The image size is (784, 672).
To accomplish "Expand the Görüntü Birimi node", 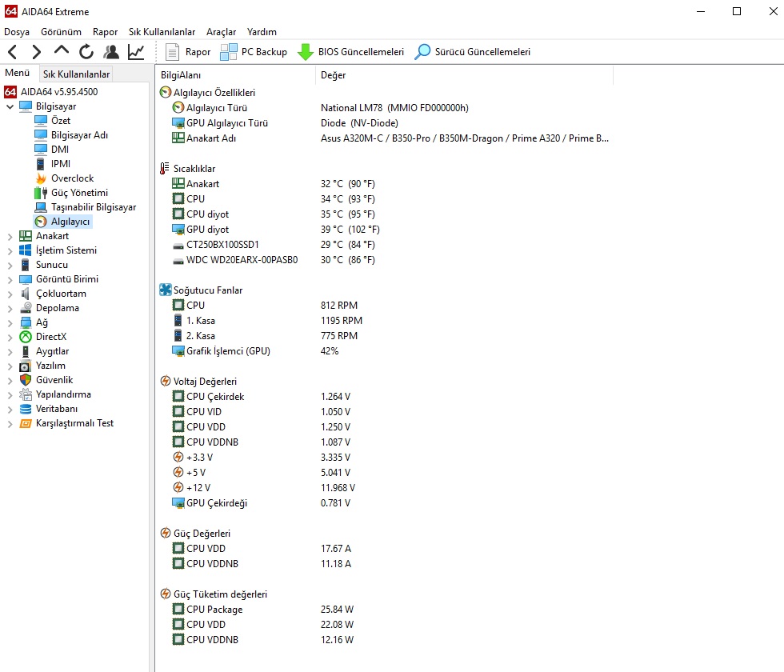I will coord(10,280).
